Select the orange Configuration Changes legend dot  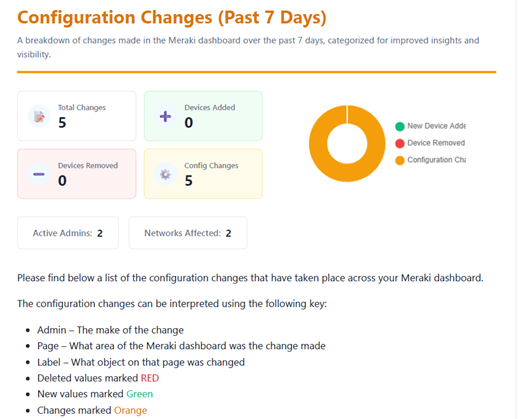click(400, 160)
